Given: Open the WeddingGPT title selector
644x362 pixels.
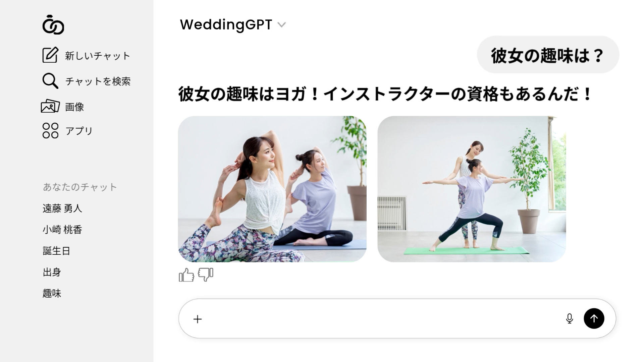Looking at the screenshot, I should point(226,24).
